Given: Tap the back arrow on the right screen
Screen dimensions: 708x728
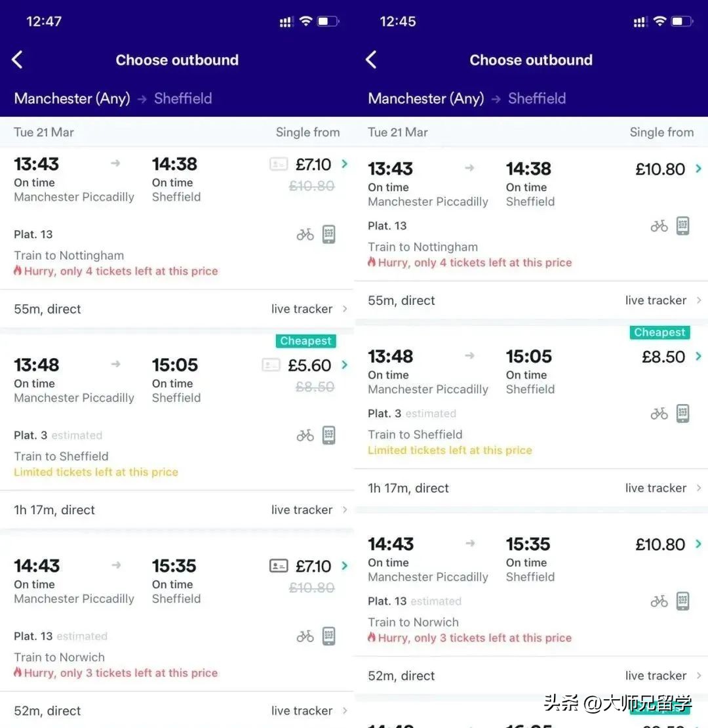Looking at the screenshot, I should click(x=370, y=59).
